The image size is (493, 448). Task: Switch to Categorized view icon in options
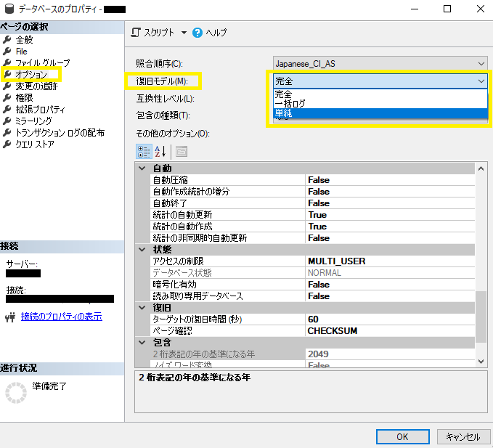click(x=144, y=152)
